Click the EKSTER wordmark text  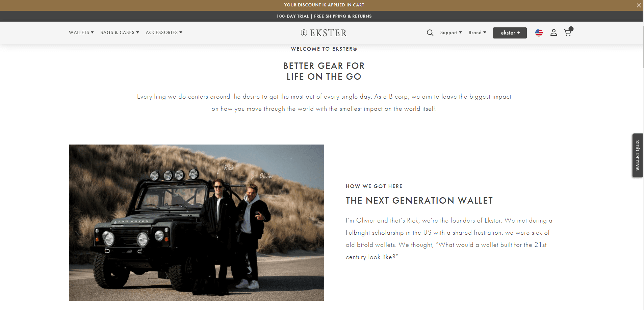point(328,33)
